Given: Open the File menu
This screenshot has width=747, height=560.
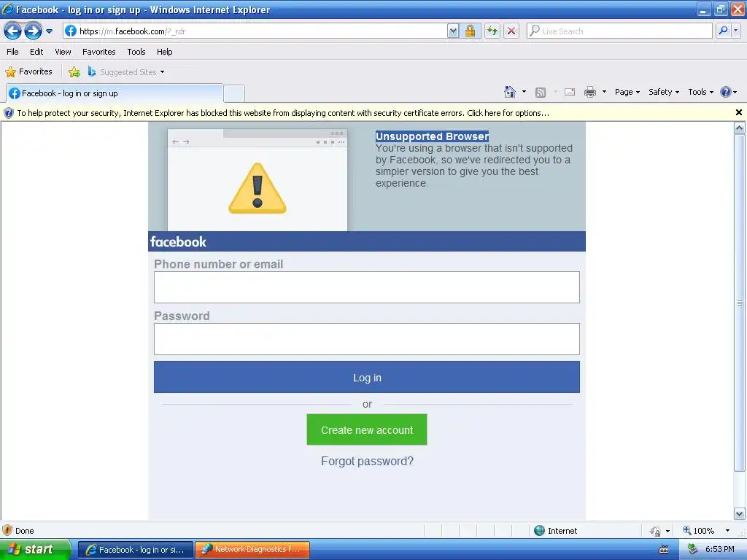Looking at the screenshot, I should pos(12,52).
